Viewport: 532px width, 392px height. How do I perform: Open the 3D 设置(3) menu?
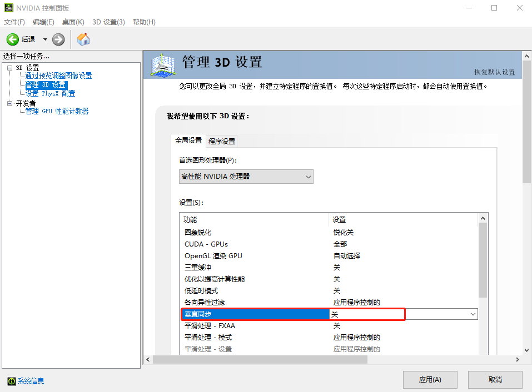(108, 22)
